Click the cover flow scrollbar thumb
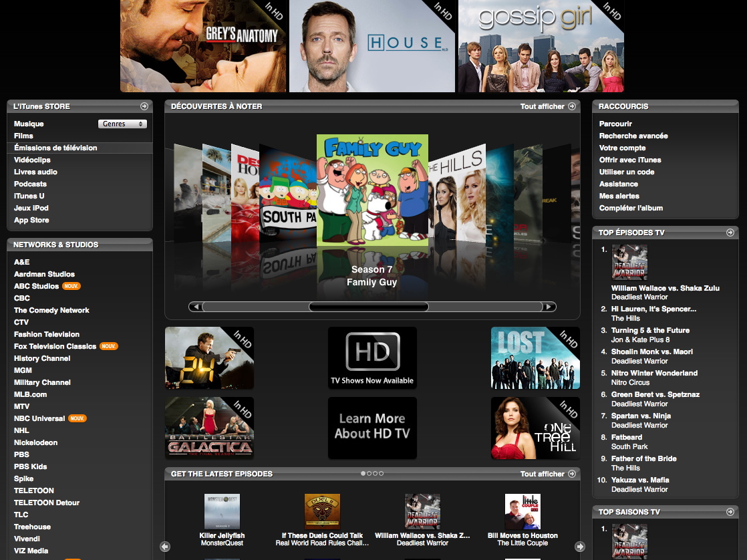The width and height of the screenshot is (747, 560). 369,307
